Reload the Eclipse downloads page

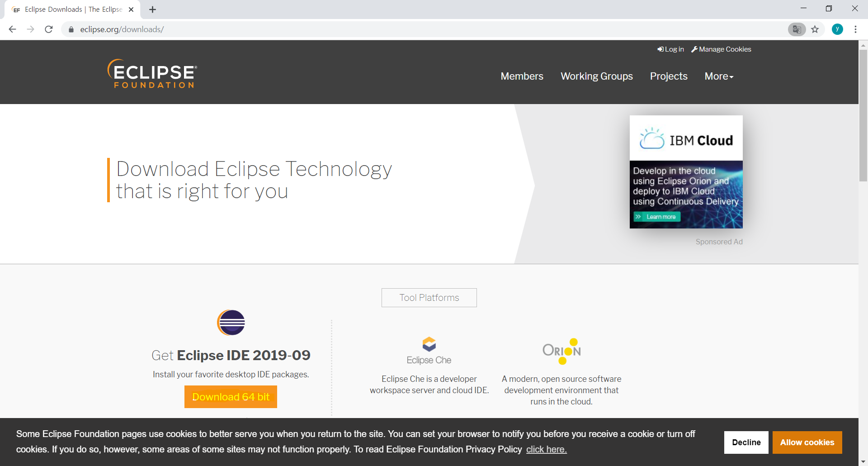click(x=49, y=29)
